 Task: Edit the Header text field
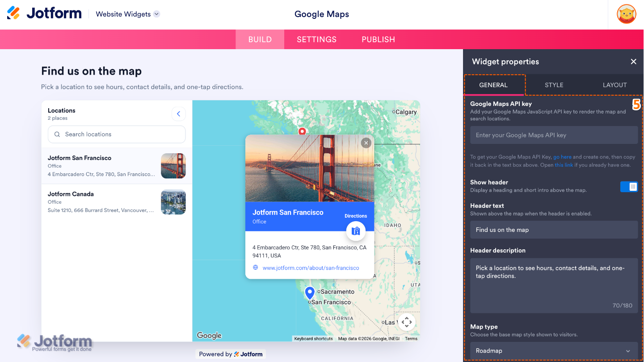[554, 230]
